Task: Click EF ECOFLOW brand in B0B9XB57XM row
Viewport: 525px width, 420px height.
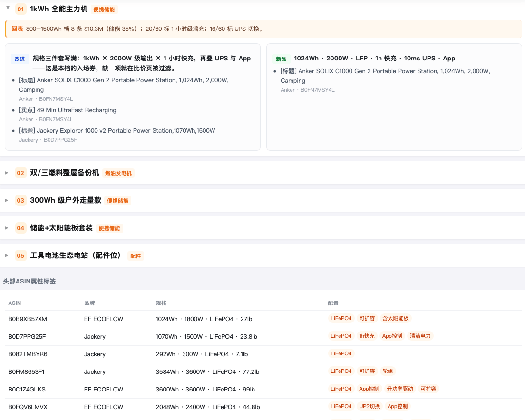Action: 104,319
